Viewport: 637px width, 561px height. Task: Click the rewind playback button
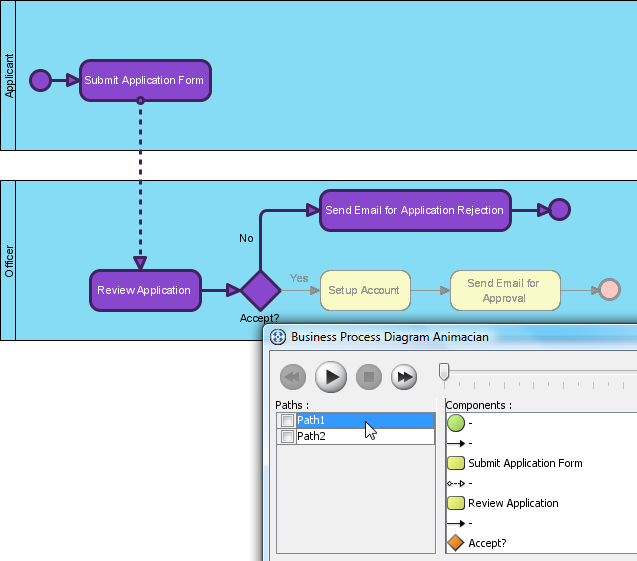tap(292, 377)
